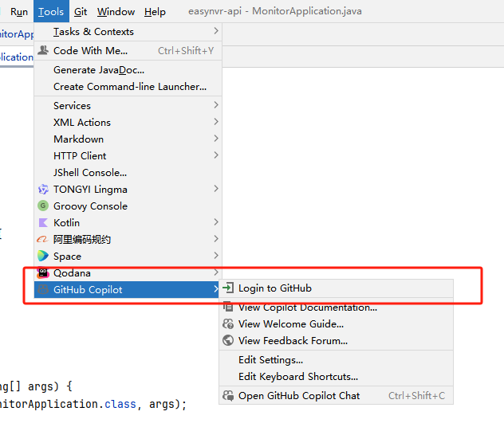Expand the HTTP Client submenu arrow
Screen dimensions: 504x431
point(216,155)
